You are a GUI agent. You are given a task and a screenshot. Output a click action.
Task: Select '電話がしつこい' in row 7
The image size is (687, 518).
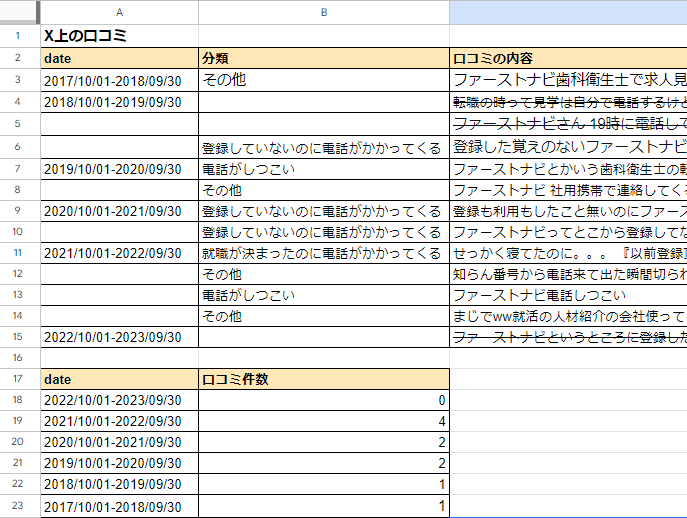click(x=324, y=169)
